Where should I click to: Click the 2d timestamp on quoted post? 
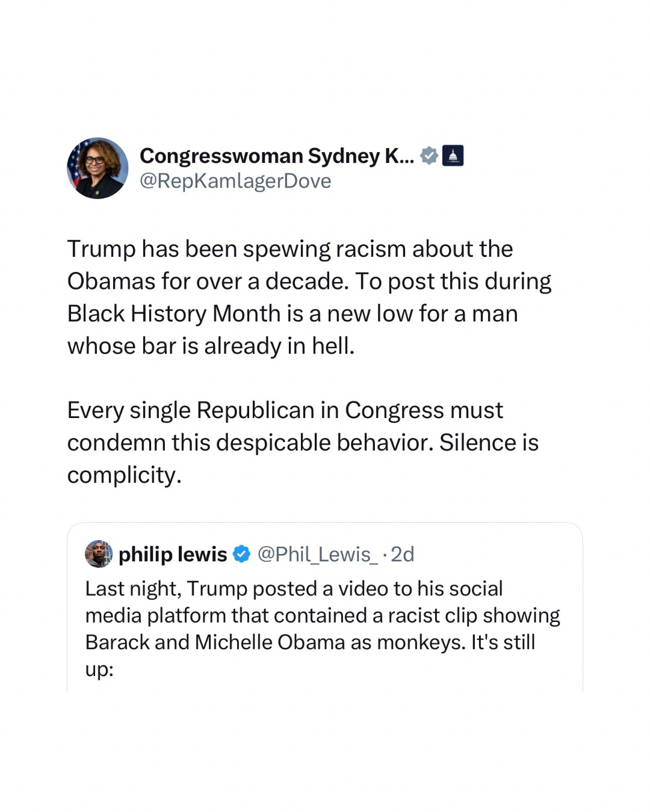coord(403,554)
